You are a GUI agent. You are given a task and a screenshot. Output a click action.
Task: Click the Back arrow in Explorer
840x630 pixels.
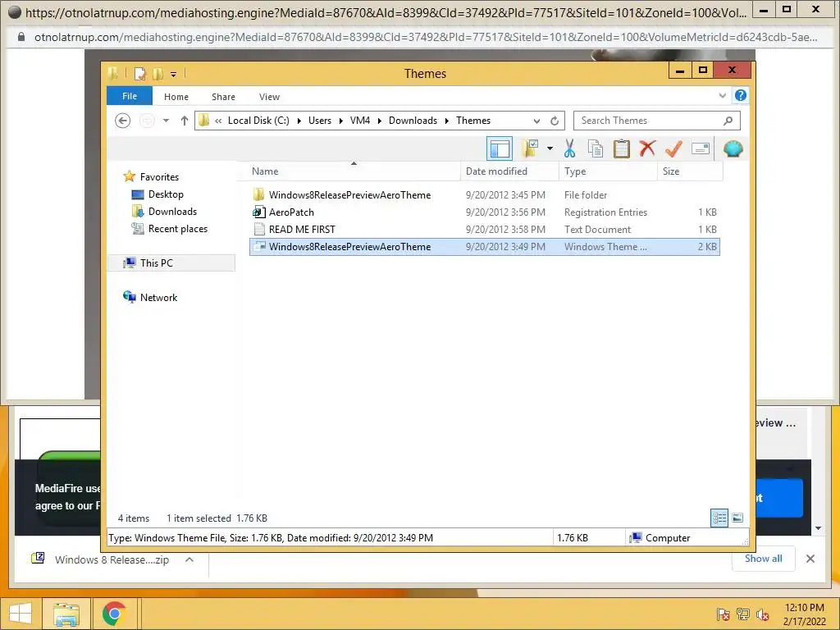tap(123, 121)
